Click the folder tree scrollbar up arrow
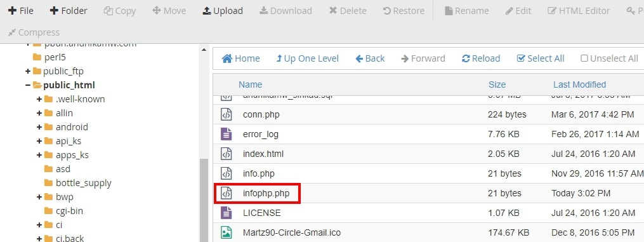 [204, 50]
